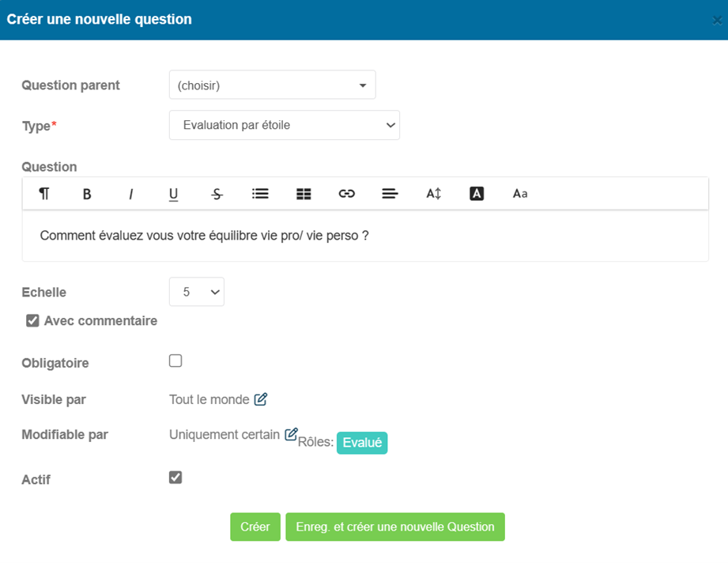Open the font case Aa option
728x563 pixels.
(x=520, y=194)
